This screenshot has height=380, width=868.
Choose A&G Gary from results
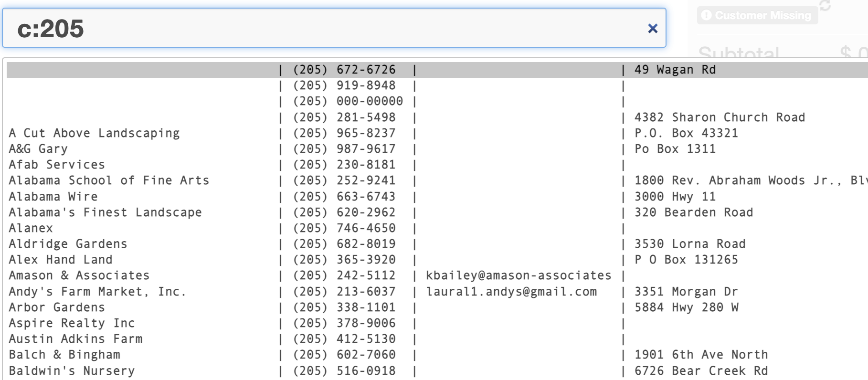click(38, 149)
